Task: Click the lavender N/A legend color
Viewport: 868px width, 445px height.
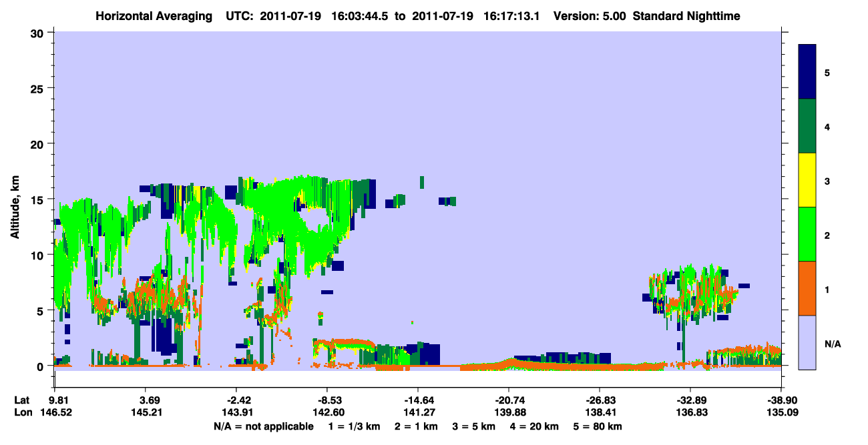Action: [807, 342]
